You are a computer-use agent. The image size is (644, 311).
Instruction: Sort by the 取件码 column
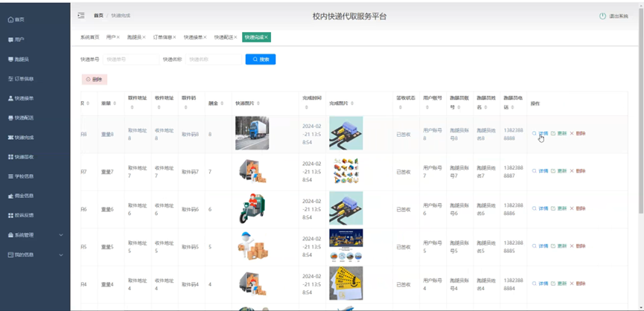pyautogui.click(x=185, y=108)
